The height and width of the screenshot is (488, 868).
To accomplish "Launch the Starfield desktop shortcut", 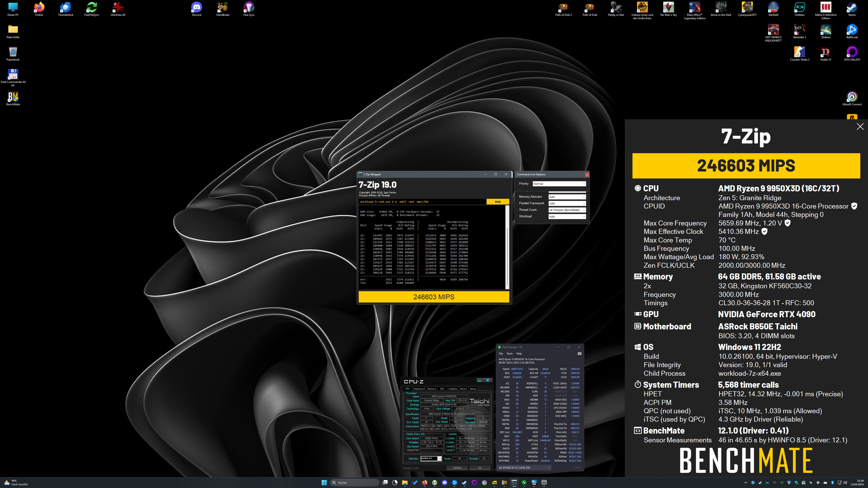I will (x=773, y=9).
